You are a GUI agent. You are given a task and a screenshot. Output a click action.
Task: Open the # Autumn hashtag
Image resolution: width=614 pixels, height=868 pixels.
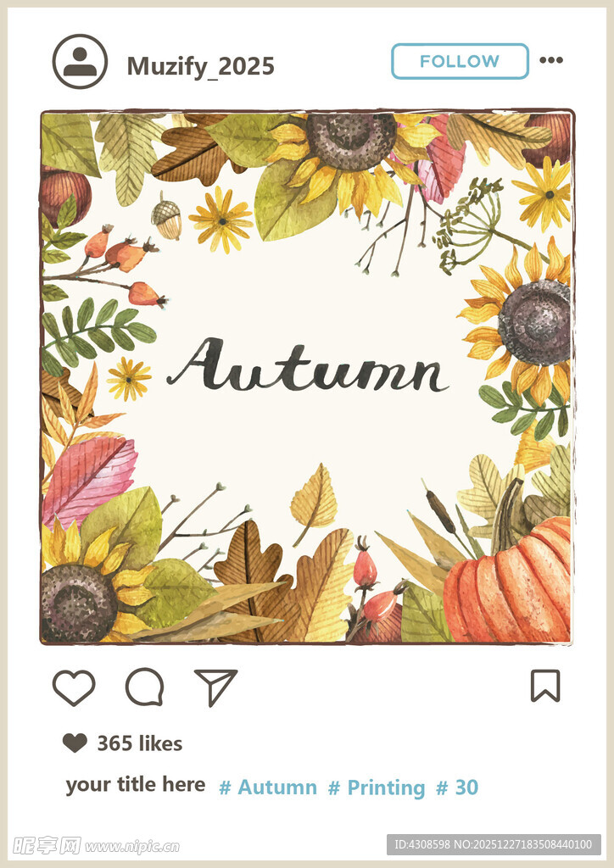click(x=268, y=787)
